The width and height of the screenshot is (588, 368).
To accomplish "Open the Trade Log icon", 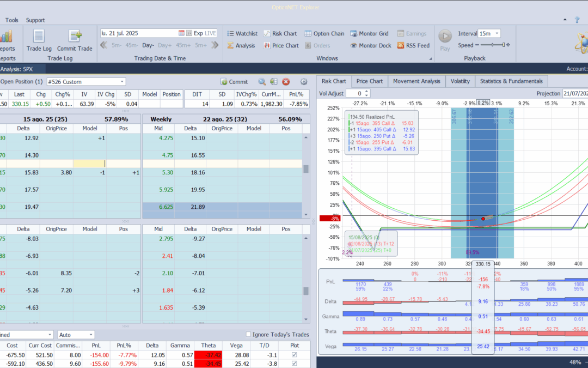I will click(x=39, y=37).
